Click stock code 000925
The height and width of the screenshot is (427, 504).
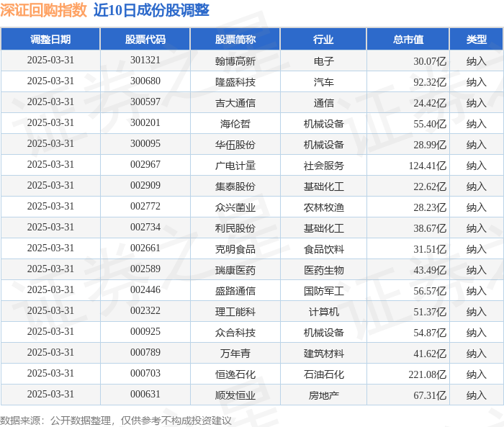pyautogui.click(x=145, y=332)
